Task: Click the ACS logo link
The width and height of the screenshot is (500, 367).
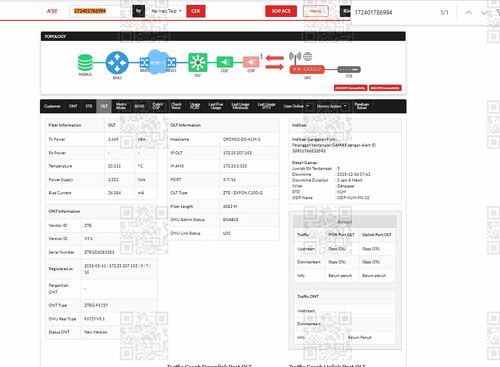Action: tap(52, 11)
